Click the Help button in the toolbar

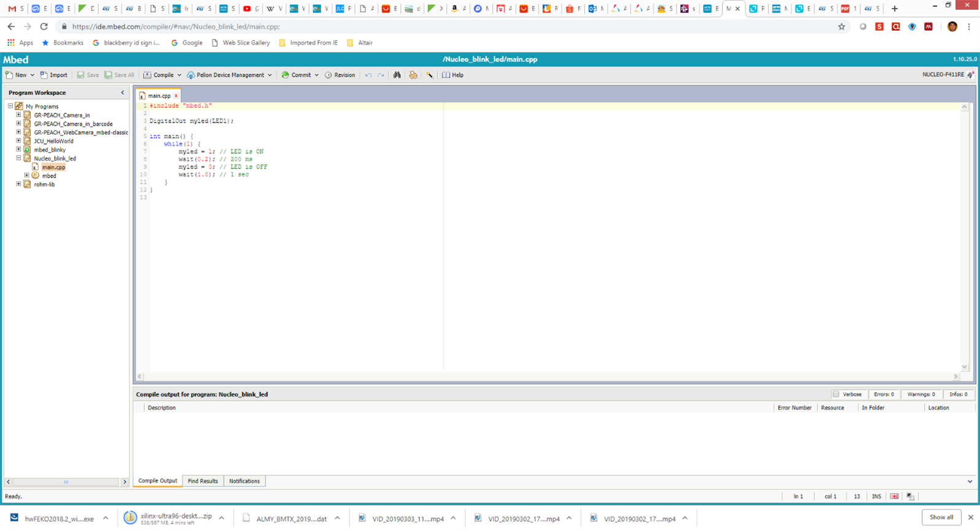[x=453, y=75]
